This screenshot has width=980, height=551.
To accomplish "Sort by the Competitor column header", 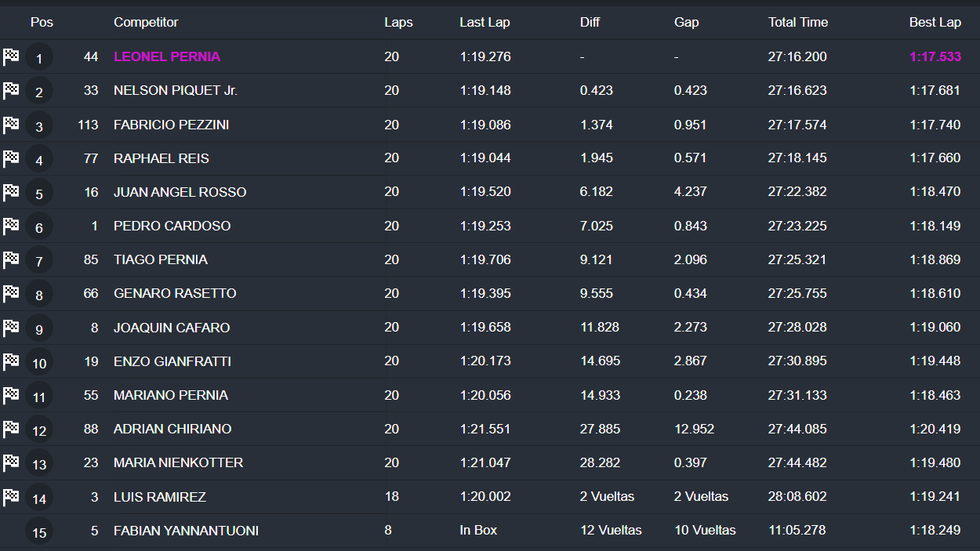I will pyautogui.click(x=146, y=22).
